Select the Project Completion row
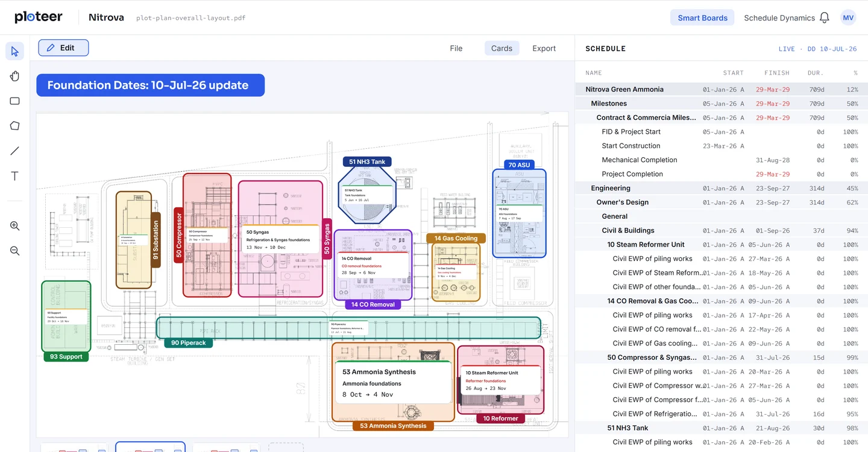The height and width of the screenshot is (452, 868). pos(722,174)
